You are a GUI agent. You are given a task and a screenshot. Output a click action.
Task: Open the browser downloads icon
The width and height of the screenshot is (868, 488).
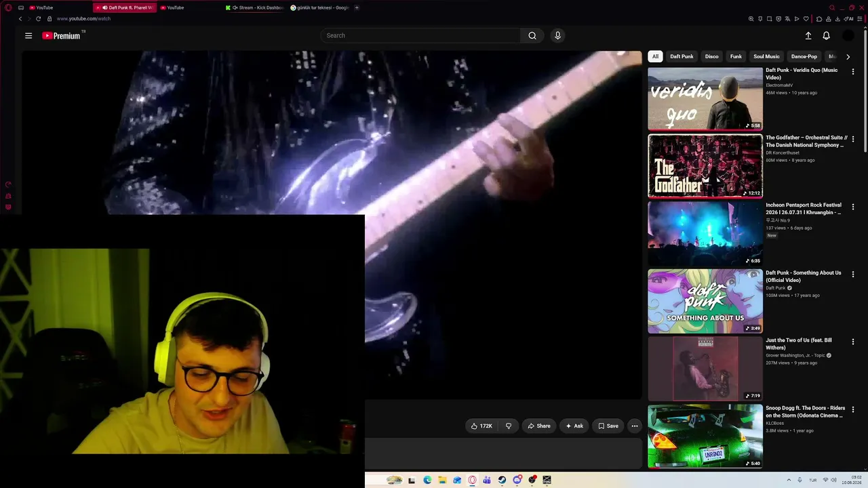pyautogui.click(x=837, y=19)
